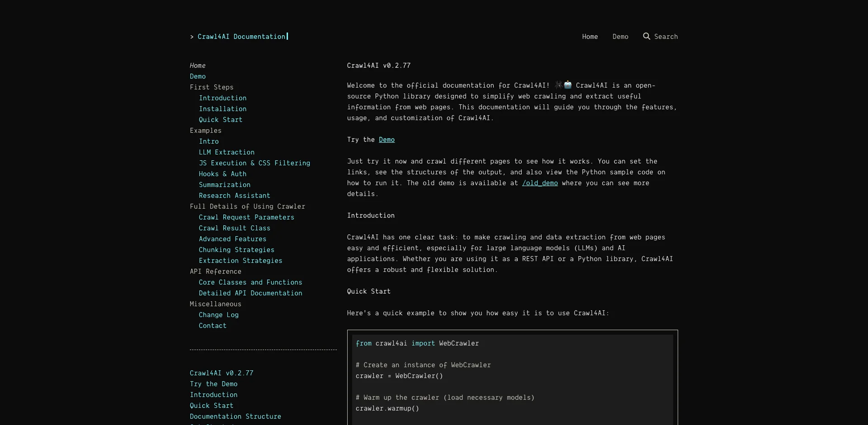This screenshot has width=868, height=425.
Task: Open the Research Assistant example
Action: point(235,196)
